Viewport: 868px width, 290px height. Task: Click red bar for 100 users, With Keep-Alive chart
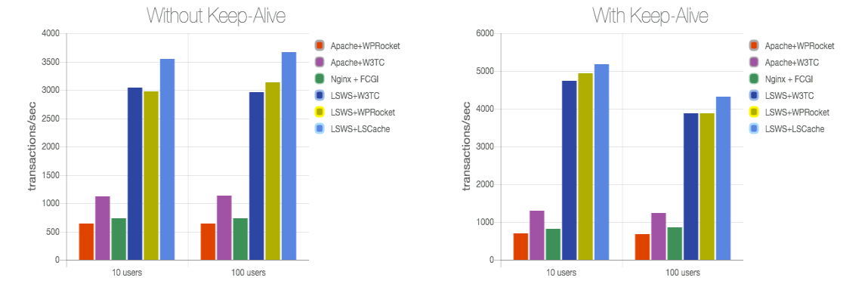[x=642, y=248]
